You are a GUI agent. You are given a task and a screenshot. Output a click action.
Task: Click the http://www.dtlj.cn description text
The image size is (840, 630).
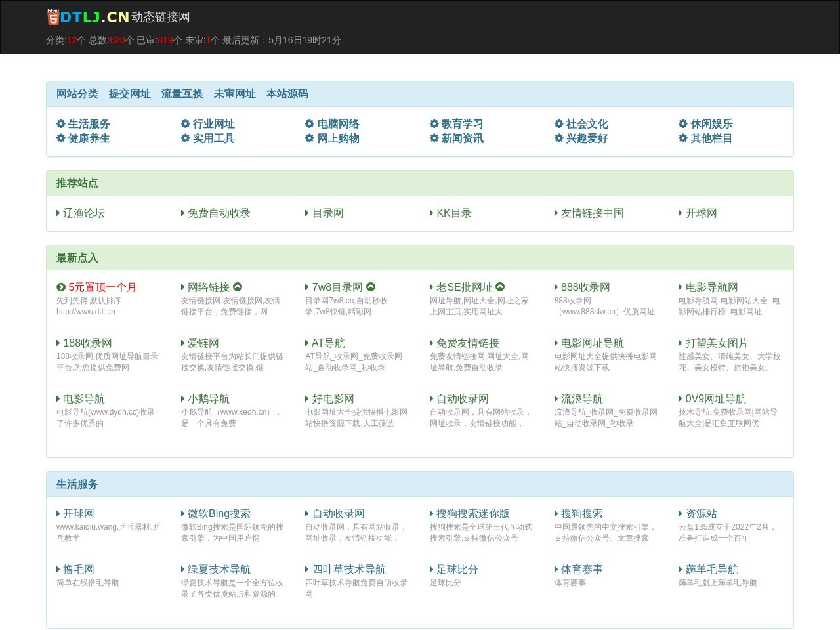[86, 312]
